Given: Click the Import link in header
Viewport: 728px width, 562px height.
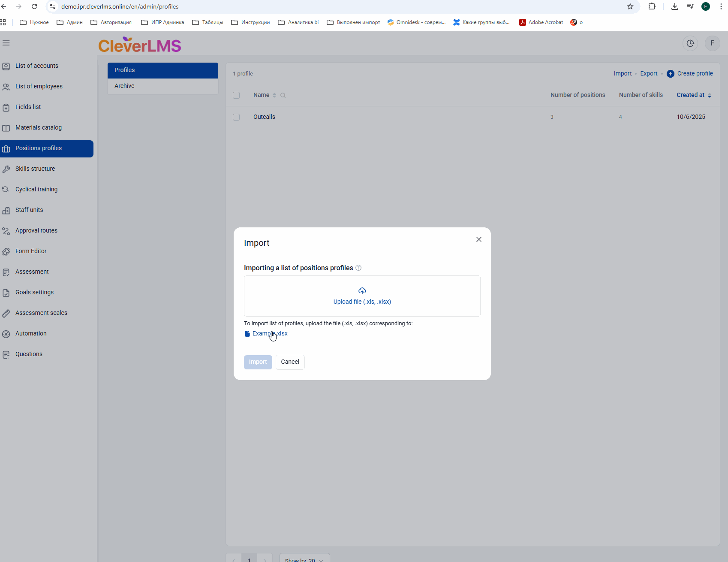Looking at the screenshot, I should pyautogui.click(x=623, y=74).
